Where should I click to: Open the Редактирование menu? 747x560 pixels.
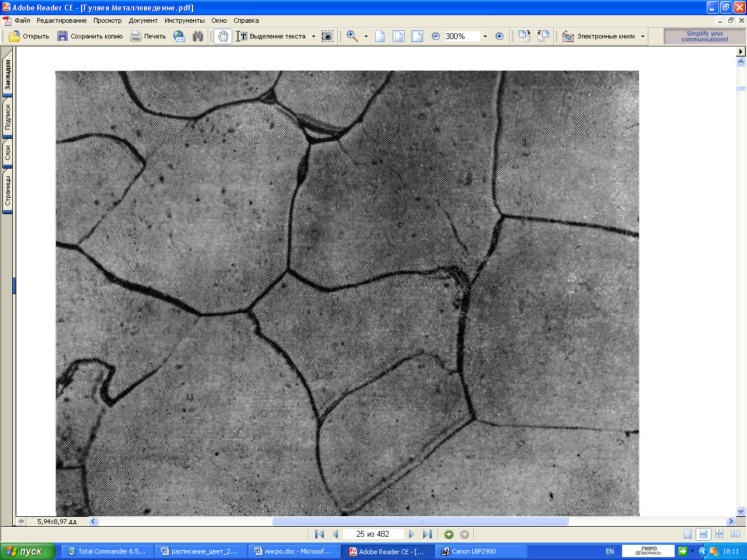[x=61, y=20]
